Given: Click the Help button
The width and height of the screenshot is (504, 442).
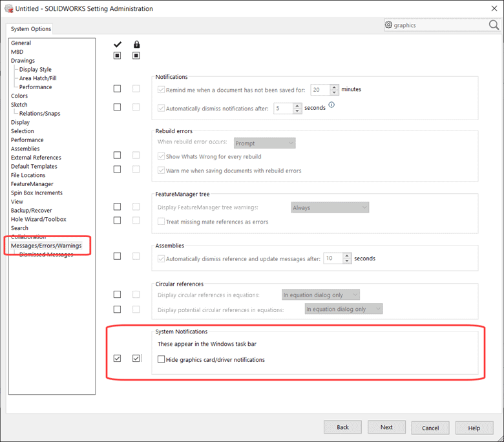Looking at the screenshot, I should 474,428.
